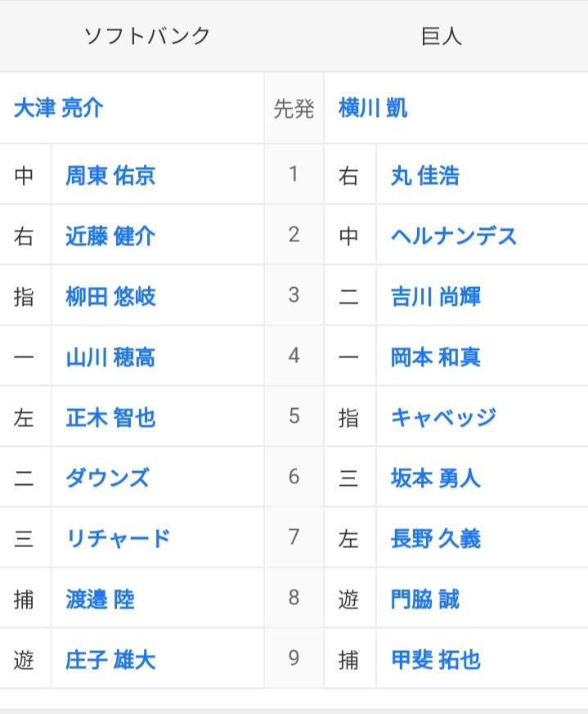Click the ダウンズ link
The image size is (588, 714).
tap(107, 478)
